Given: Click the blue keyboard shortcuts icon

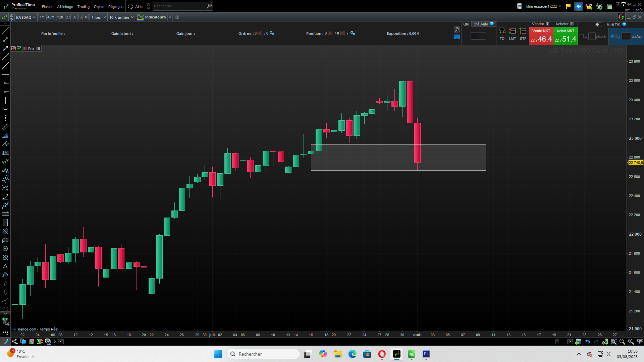Looking at the screenshot, I should [x=457, y=37].
